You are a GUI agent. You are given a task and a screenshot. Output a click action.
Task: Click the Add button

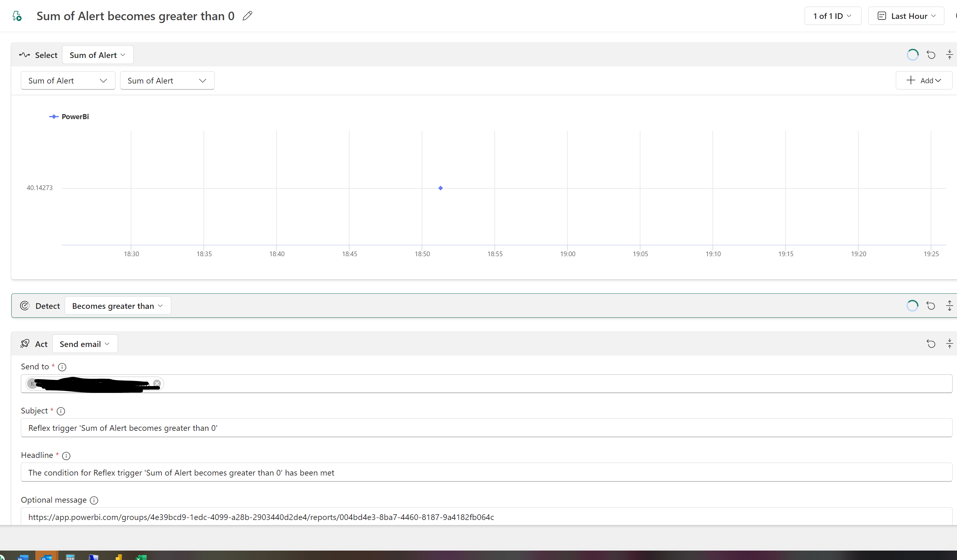[x=924, y=80]
